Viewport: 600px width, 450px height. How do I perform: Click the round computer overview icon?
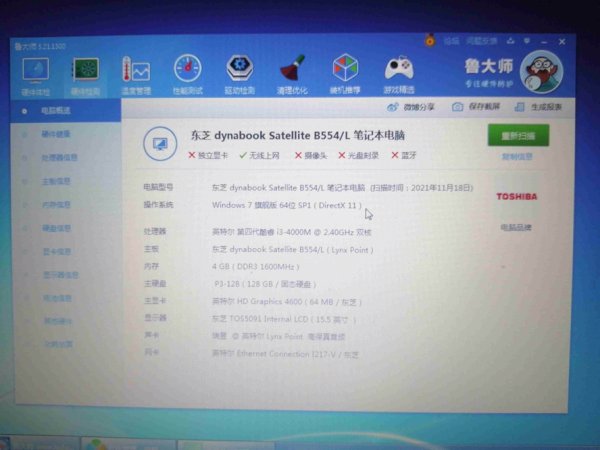pyautogui.click(x=160, y=144)
